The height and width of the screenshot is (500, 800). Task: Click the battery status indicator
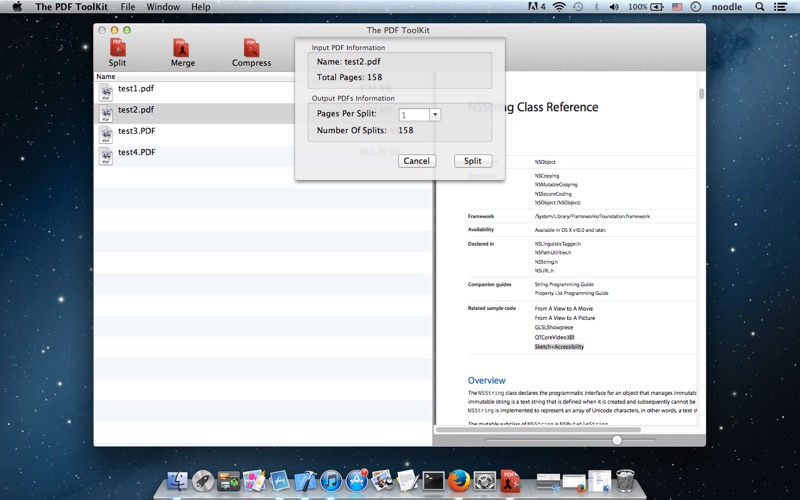(x=646, y=7)
